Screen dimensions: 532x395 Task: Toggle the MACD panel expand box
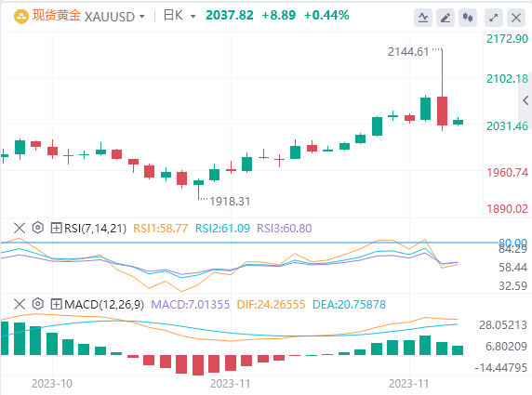[x=56, y=304]
